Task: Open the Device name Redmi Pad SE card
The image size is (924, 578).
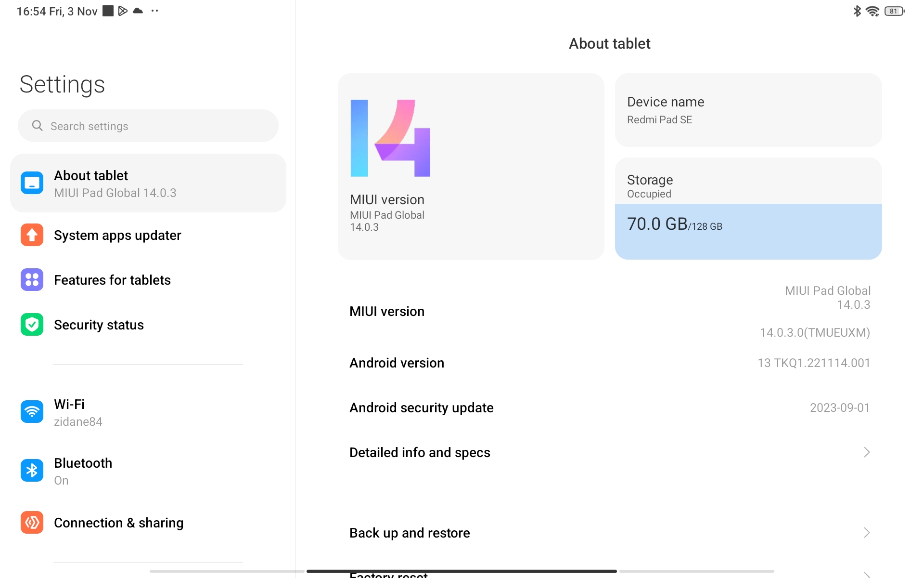Action: [x=748, y=110]
